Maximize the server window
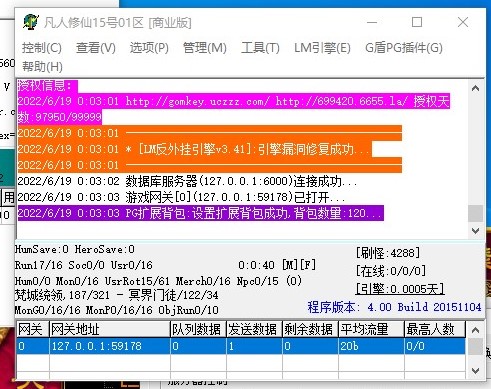The width and height of the screenshot is (491, 389). click(x=417, y=22)
